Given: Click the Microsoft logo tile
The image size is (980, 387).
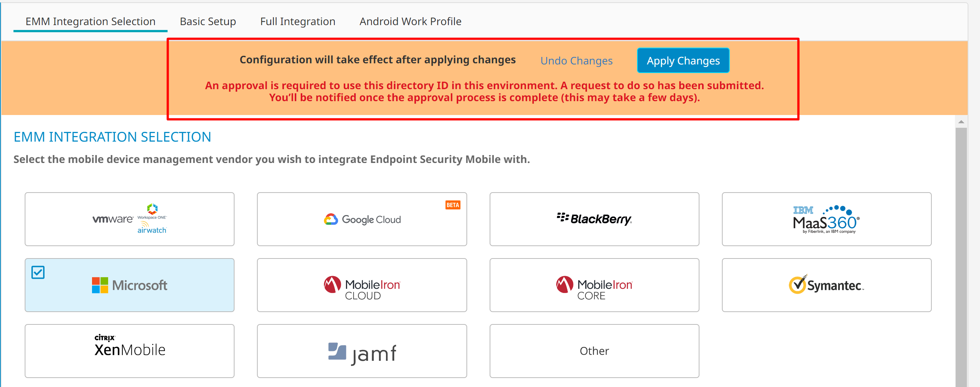Looking at the screenshot, I should tap(129, 285).
